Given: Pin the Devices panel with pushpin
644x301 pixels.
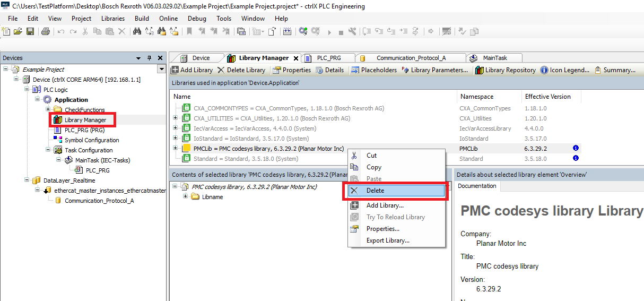Looking at the screenshot, I should click(150, 58).
